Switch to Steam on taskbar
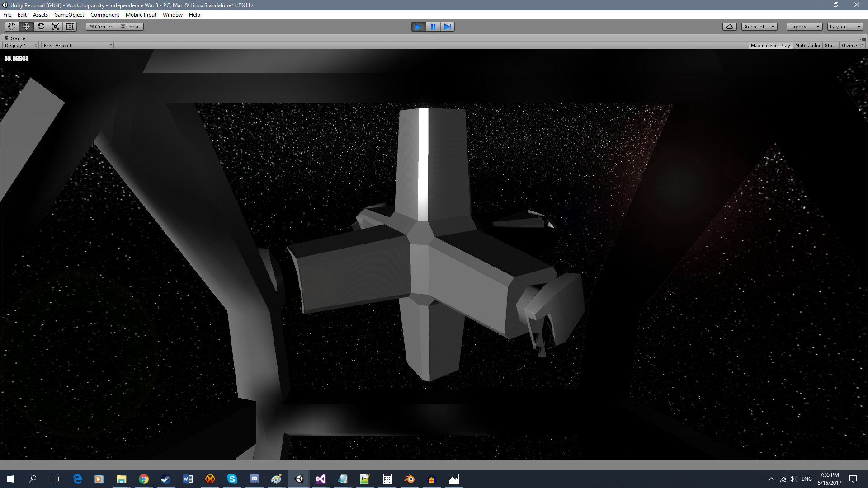 click(165, 479)
